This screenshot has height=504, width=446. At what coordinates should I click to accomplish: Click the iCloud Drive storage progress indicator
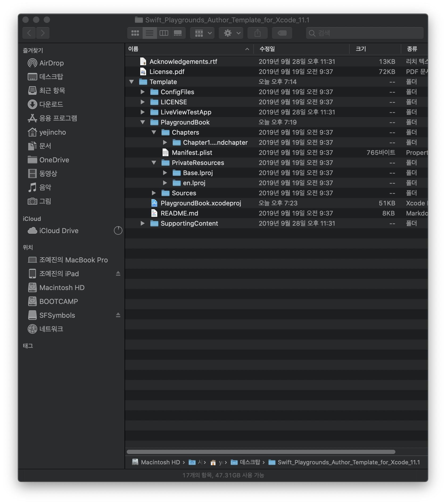click(x=118, y=230)
